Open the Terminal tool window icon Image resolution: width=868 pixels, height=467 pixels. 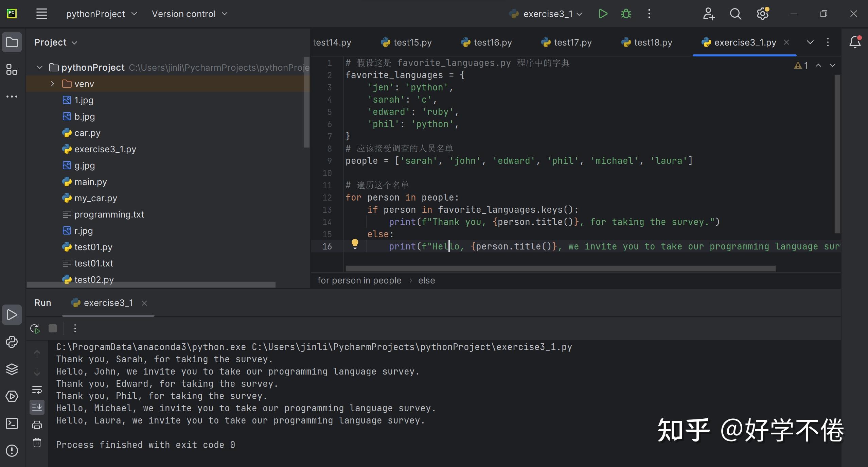pyautogui.click(x=12, y=424)
